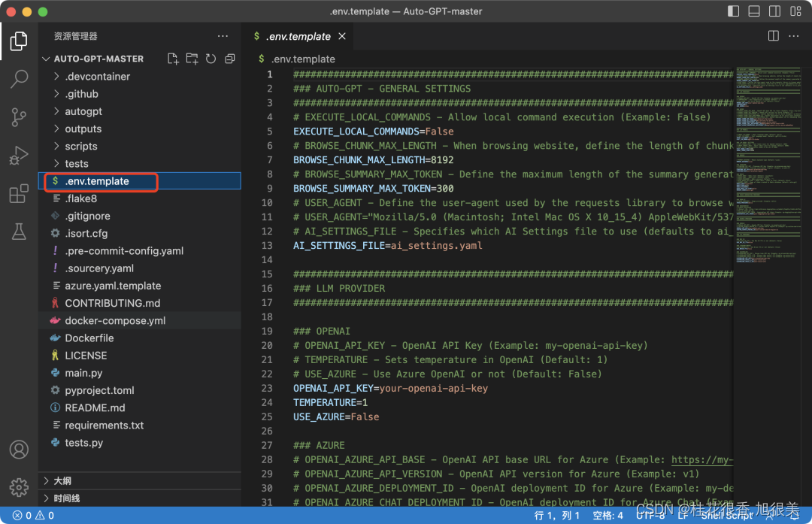Open the tests.py file
The image size is (812, 524).
pyautogui.click(x=140, y=443)
